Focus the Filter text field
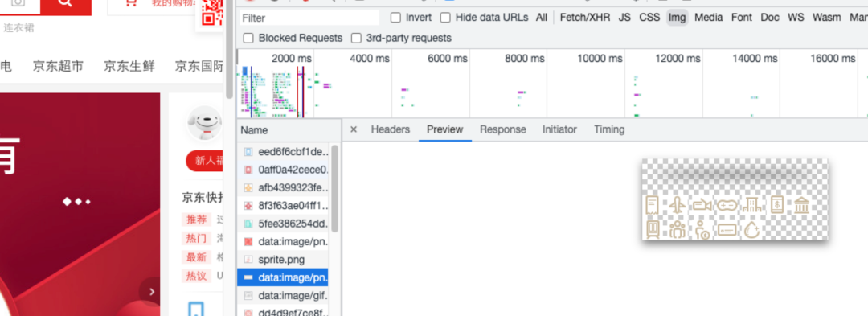Viewport: 868px width, 316px height. point(309,18)
